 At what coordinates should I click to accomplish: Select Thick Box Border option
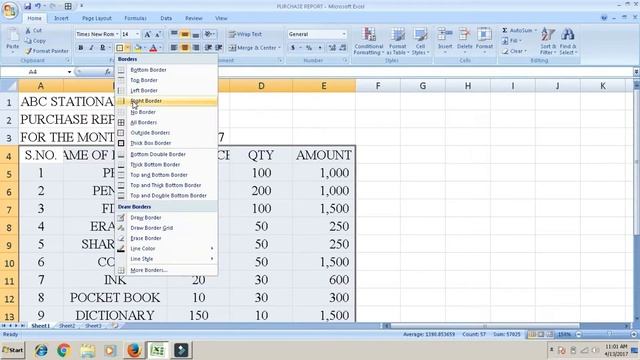167,143
